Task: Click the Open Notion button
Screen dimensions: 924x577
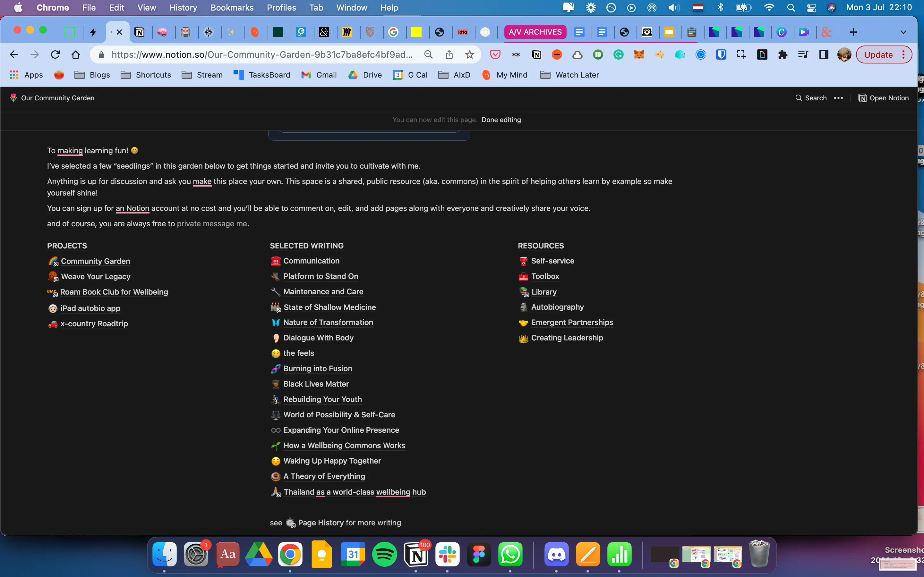Action: 884,98
